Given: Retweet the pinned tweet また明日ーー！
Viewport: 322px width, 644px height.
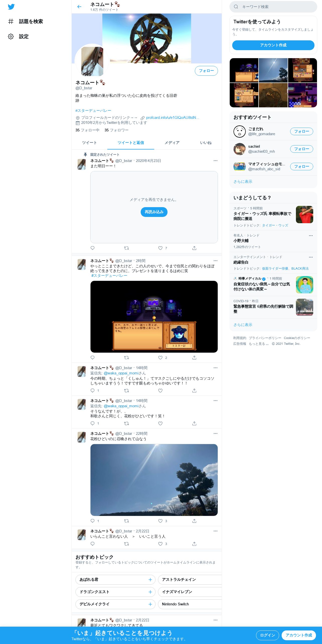Looking at the screenshot, I should pos(127,248).
